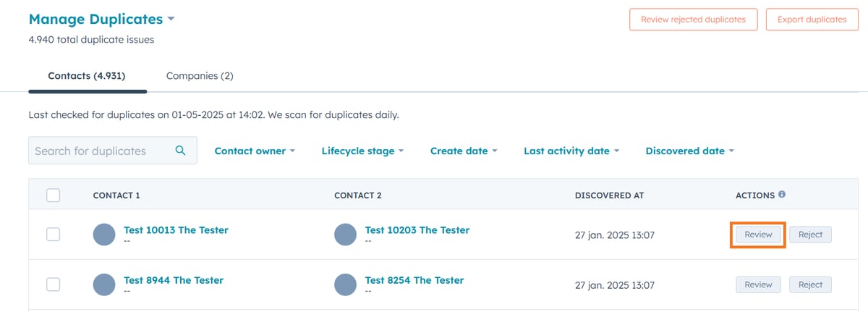
Task: Reject the Test 8944 duplicate pair
Action: (x=810, y=284)
